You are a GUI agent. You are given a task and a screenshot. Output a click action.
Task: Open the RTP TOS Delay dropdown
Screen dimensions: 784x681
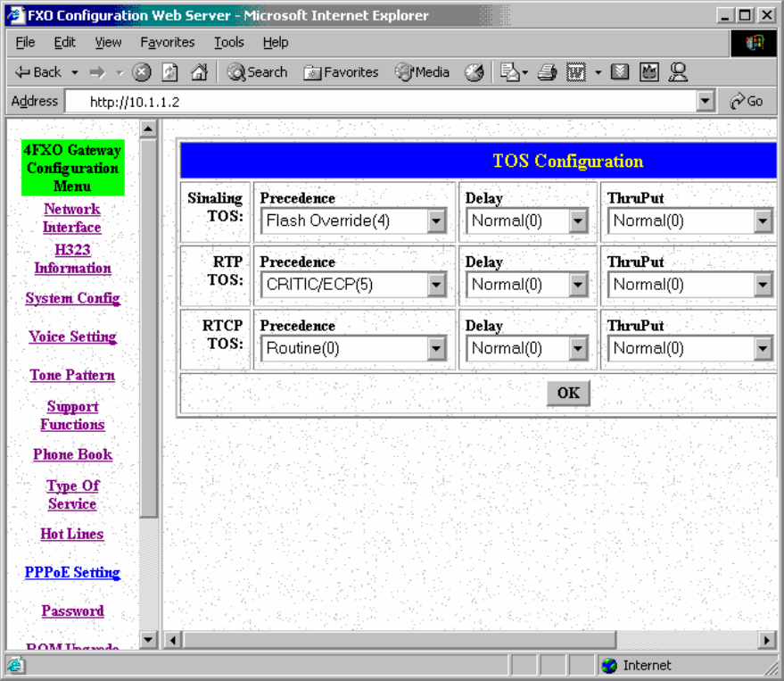point(578,285)
